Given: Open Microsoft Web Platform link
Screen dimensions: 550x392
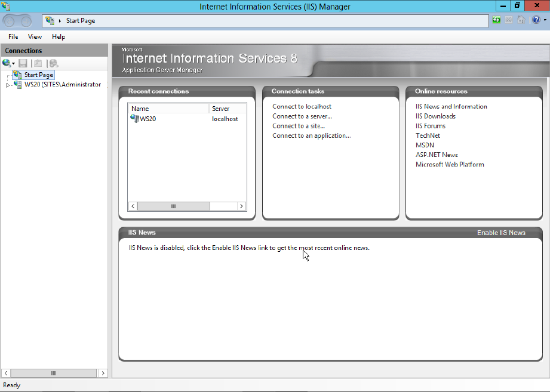Looking at the screenshot, I should pyautogui.click(x=450, y=165).
